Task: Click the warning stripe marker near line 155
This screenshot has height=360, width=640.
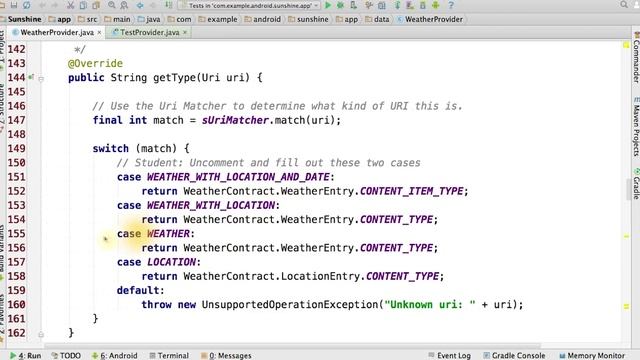Action: click(626, 236)
